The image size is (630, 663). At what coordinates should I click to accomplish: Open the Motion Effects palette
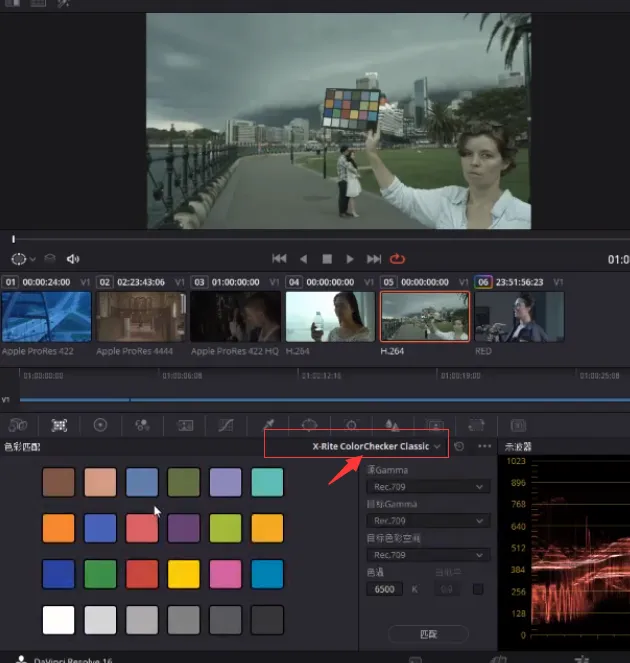click(x=185, y=425)
